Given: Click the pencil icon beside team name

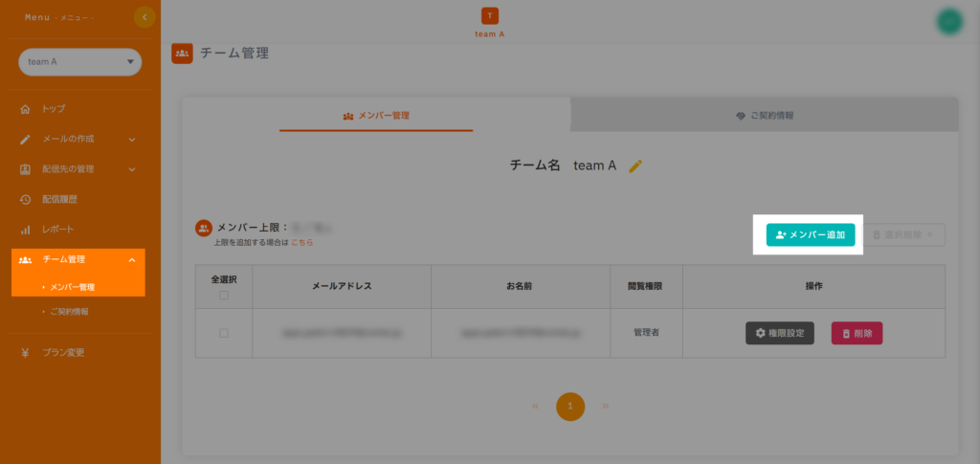Looking at the screenshot, I should click(x=635, y=166).
